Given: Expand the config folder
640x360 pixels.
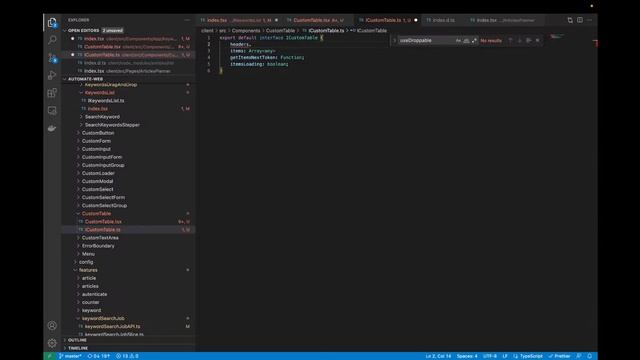Looking at the screenshot, I should [86, 262].
